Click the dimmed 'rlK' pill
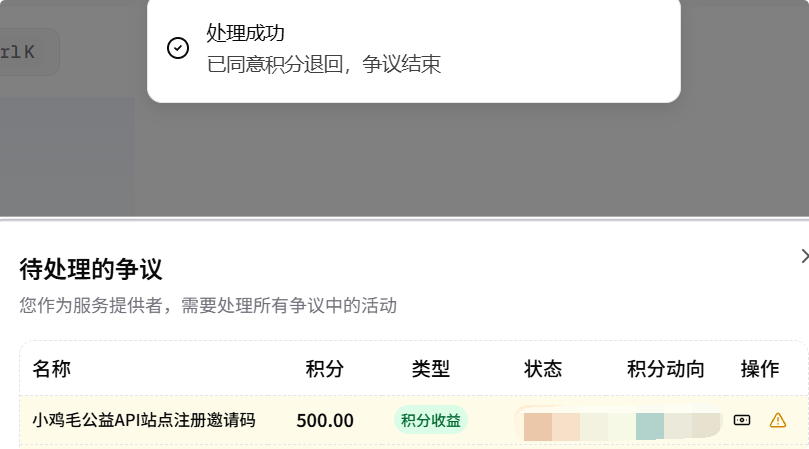This screenshot has width=809, height=449. 28,52
